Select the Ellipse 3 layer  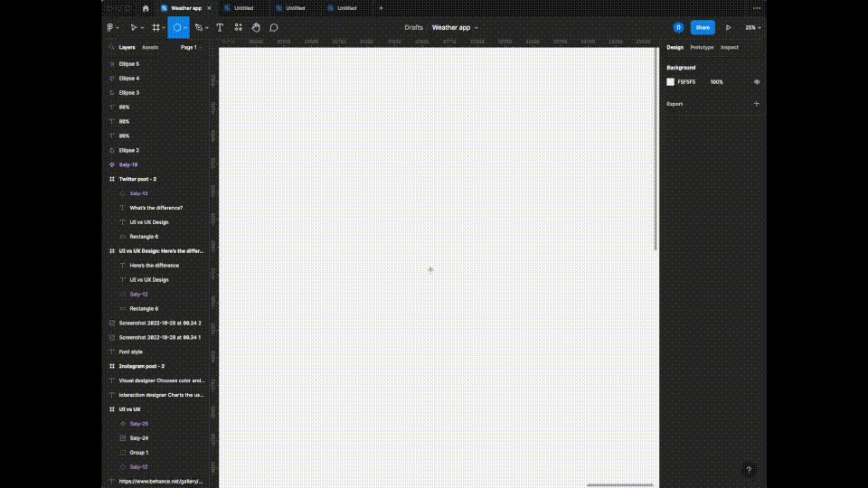(129, 93)
